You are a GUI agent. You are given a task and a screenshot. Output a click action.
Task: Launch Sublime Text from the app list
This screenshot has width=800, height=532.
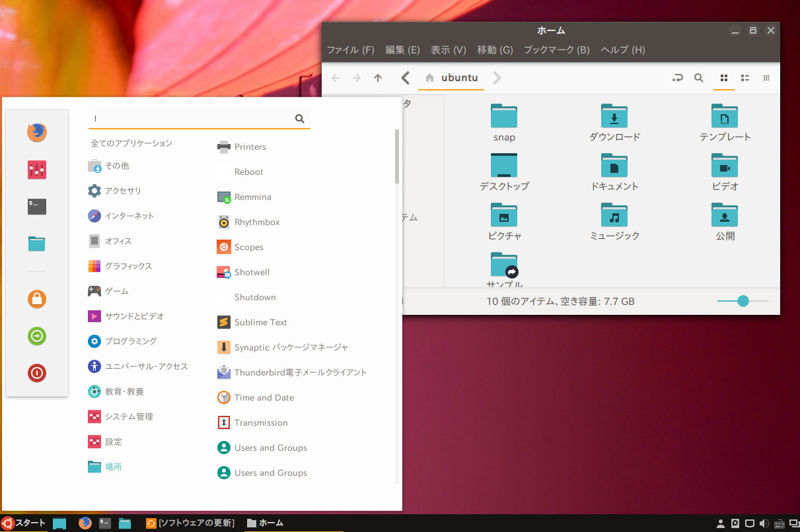(x=260, y=322)
